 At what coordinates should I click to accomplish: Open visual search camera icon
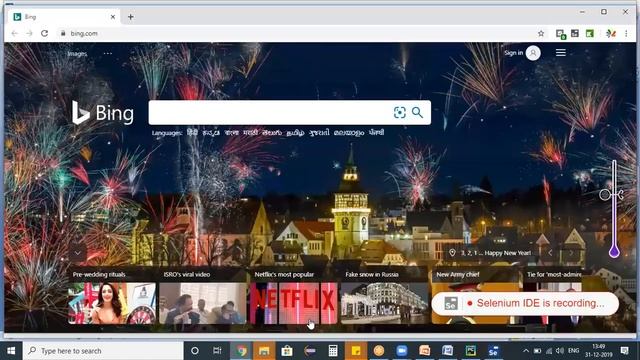[x=400, y=112]
